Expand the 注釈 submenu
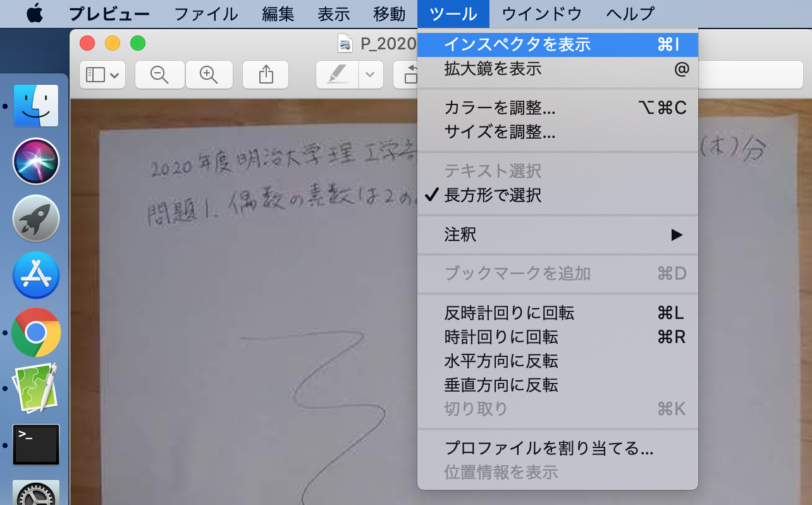812x505 pixels. [558, 235]
